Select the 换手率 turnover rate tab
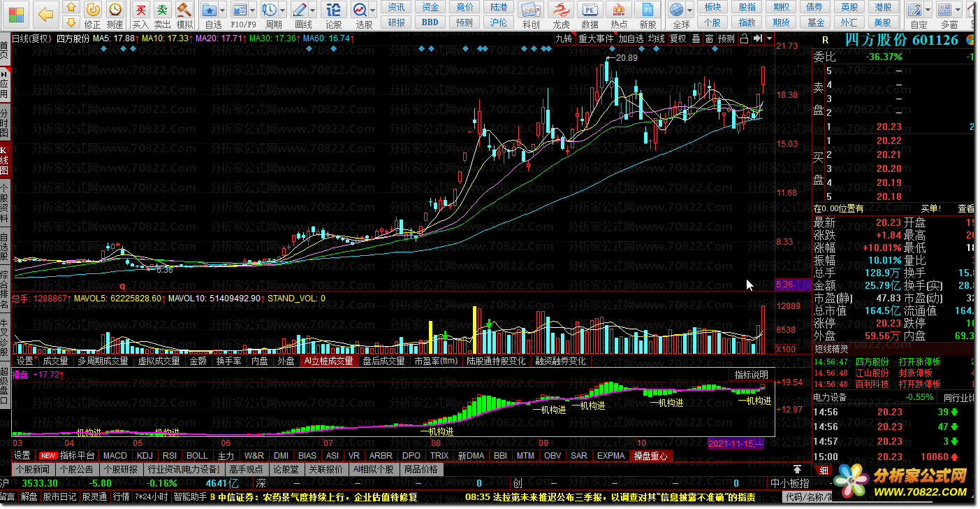This screenshot has height=509, width=980. tap(229, 361)
